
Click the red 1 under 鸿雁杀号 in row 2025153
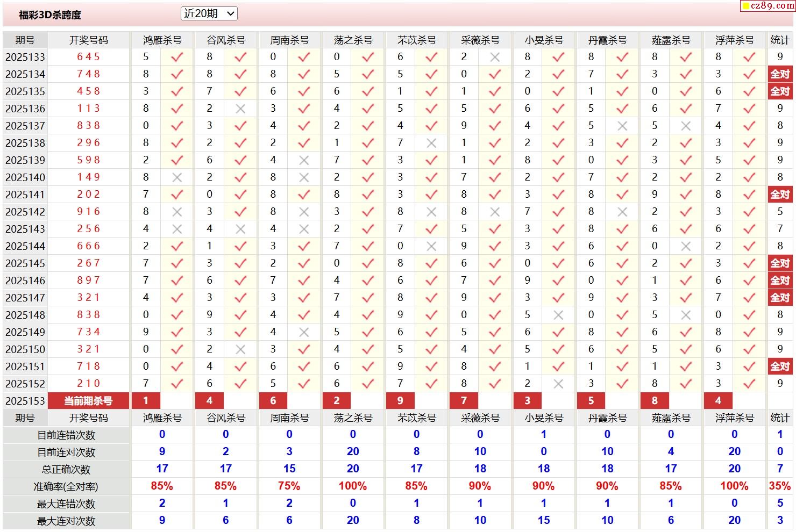[146, 401]
